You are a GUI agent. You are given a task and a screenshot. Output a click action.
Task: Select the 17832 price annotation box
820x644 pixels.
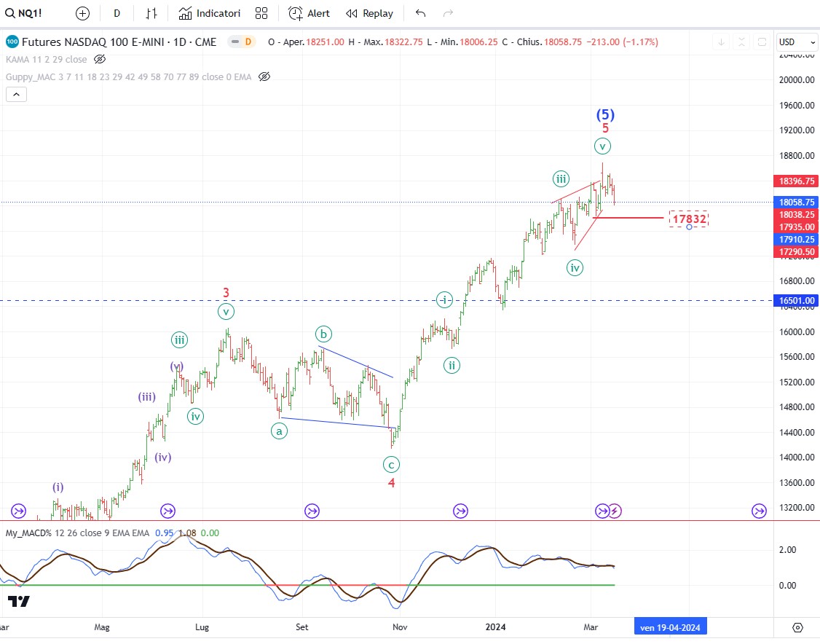689,218
